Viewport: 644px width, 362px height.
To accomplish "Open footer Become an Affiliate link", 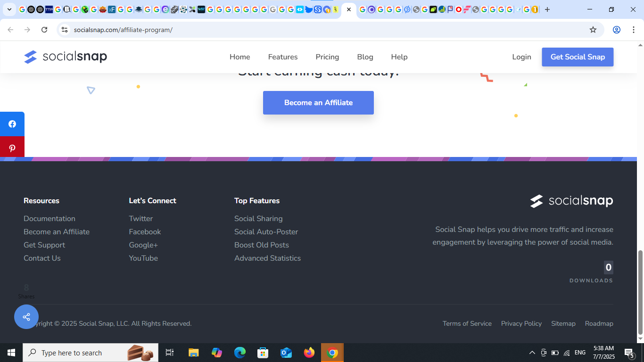I will click(57, 232).
